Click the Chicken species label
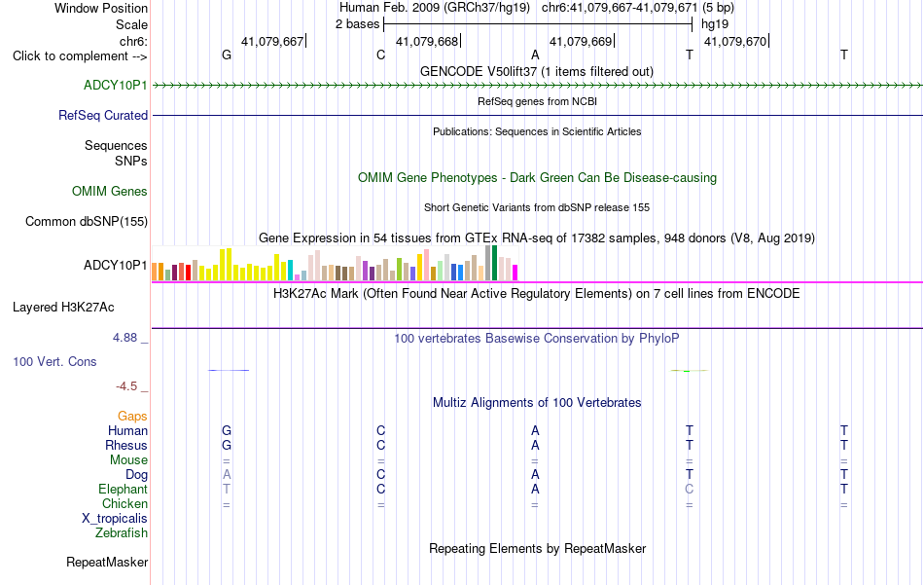924x585 pixels. click(x=124, y=503)
